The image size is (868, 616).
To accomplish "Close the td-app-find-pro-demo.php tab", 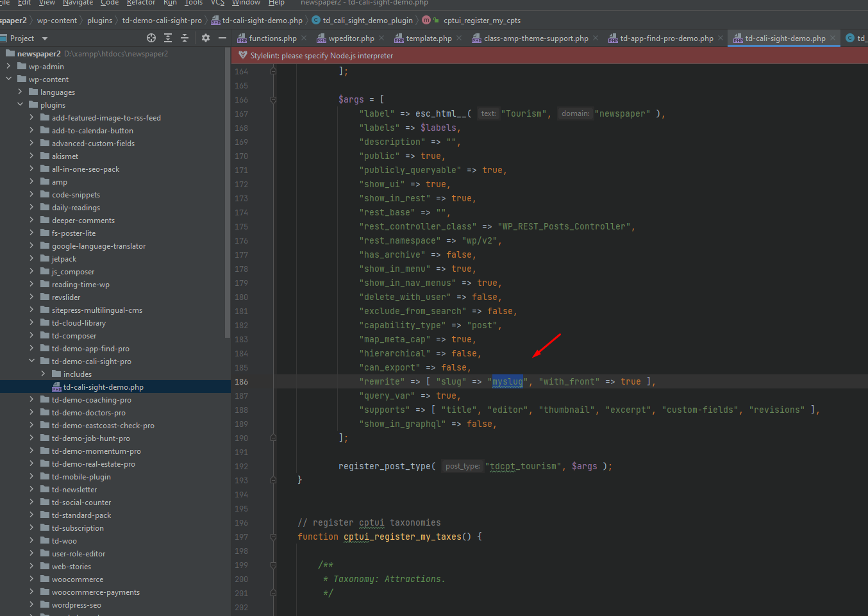I will coord(721,38).
